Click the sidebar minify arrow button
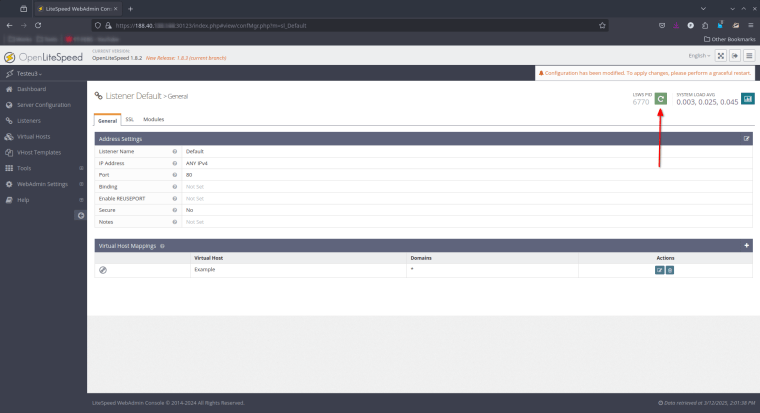Screen dimensions: 760x413 tap(80, 215)
